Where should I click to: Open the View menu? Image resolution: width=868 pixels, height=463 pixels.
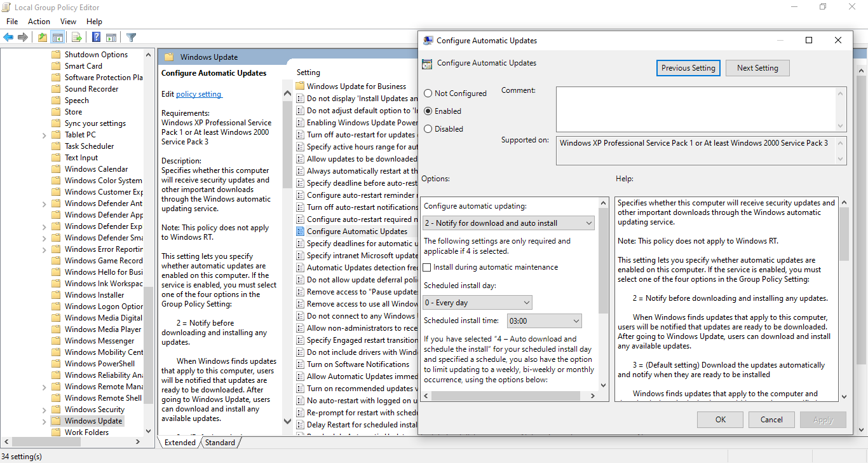coord(68,22)
